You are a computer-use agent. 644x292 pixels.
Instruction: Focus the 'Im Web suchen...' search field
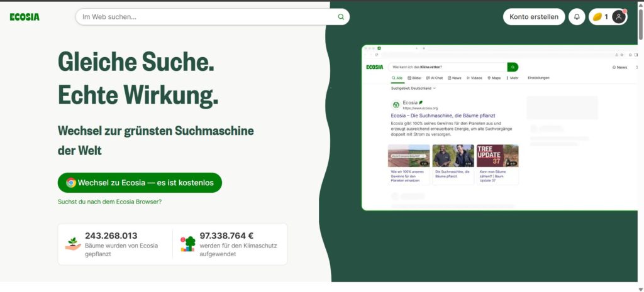(213, 17)
